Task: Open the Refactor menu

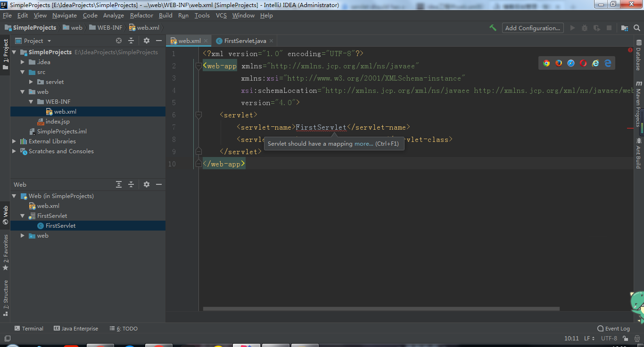Action: pos(141,16)
